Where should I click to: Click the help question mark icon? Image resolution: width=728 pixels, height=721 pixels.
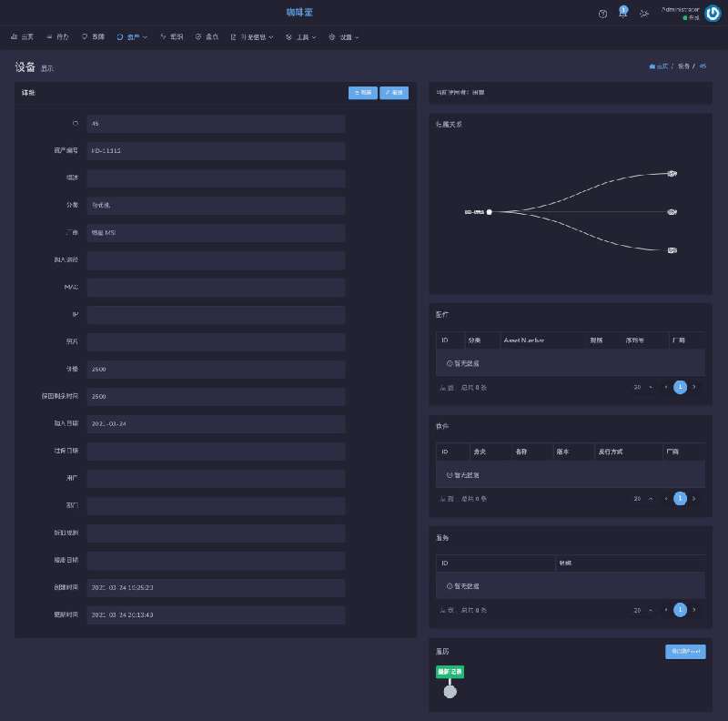click(x=602, y=14)
